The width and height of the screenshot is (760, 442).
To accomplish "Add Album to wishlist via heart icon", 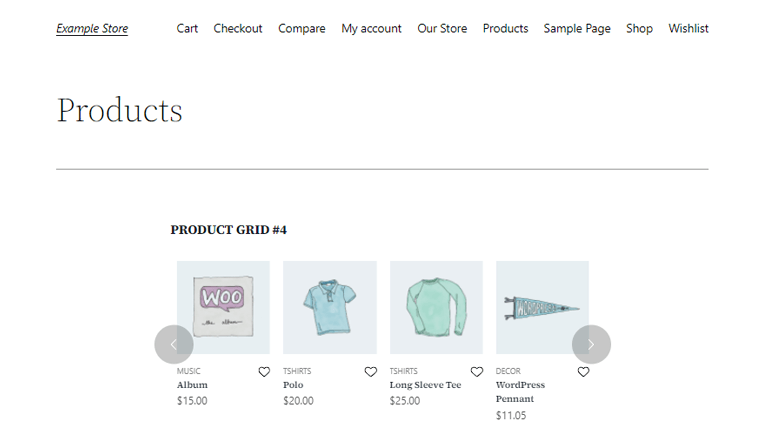I will 264,372.
